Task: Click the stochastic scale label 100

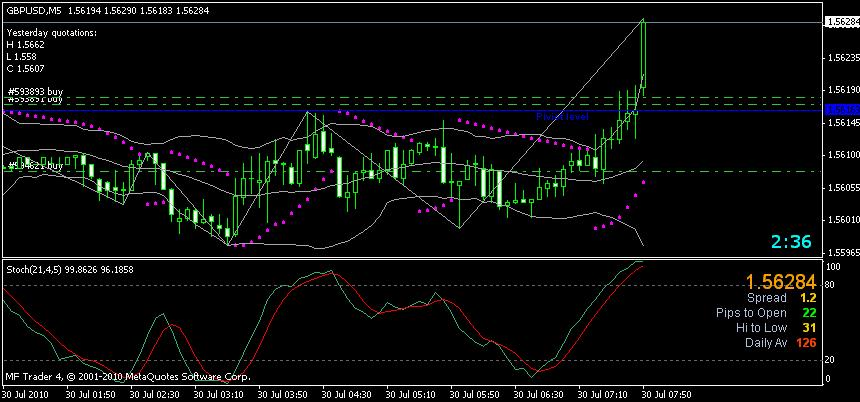Action: click(834, 267)
